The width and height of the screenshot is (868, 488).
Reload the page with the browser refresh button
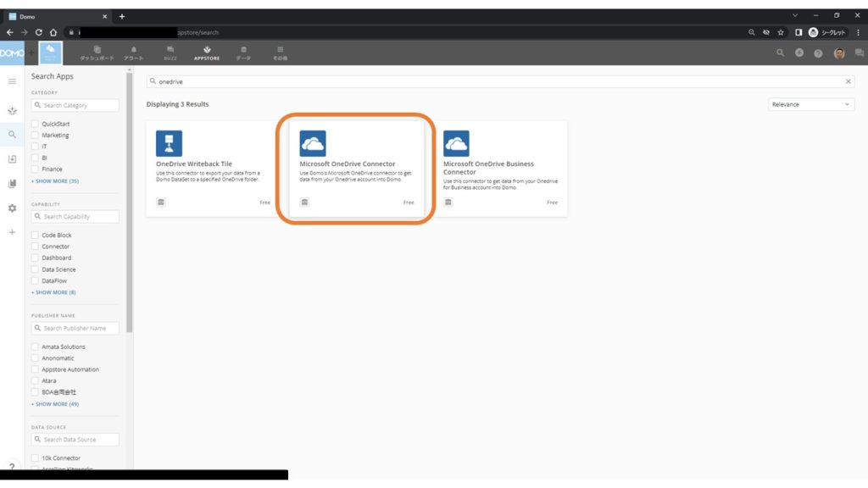pyautogui.click(x=39, y=32)
